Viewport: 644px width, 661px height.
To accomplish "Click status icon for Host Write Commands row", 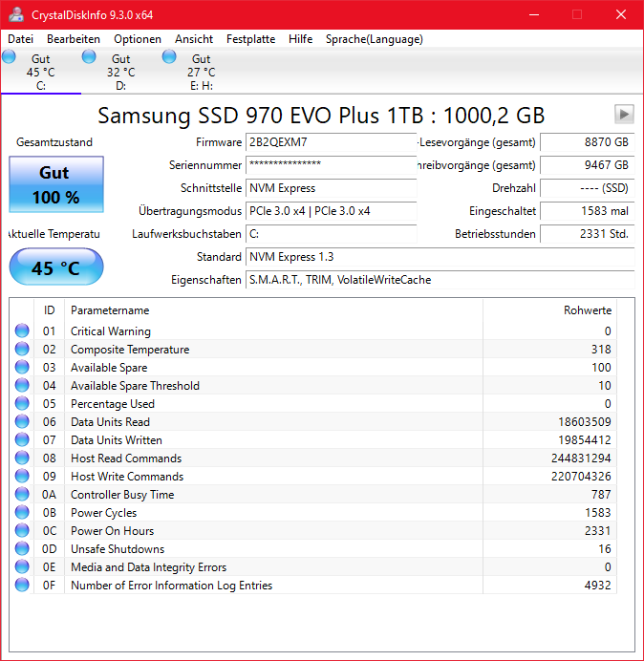I will (22, 476).
